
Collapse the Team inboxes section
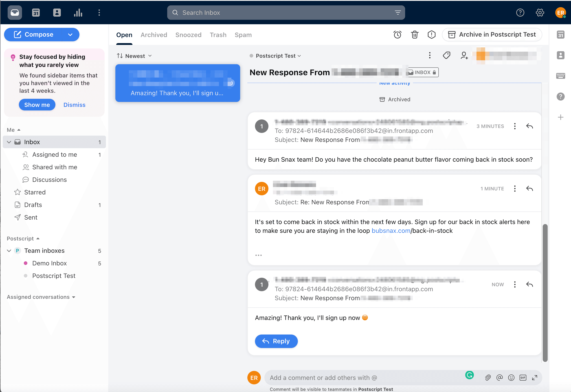coord(9,251)
